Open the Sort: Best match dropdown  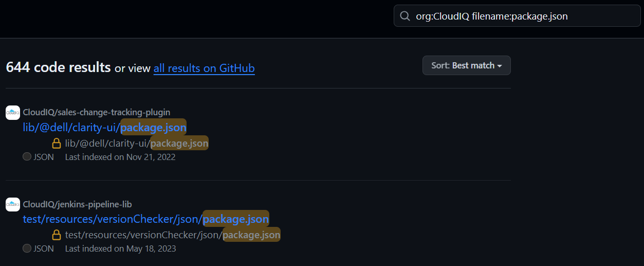467,65
